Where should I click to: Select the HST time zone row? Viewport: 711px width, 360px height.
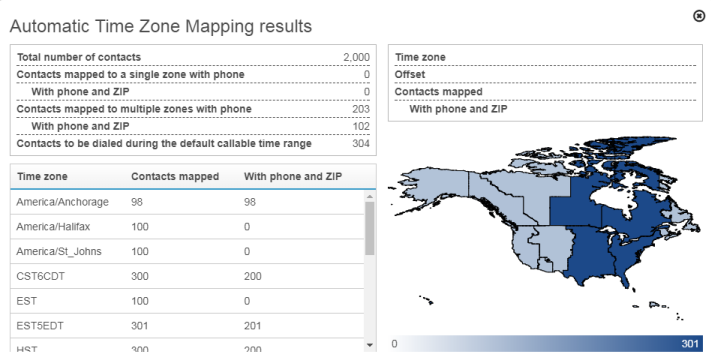187,345
